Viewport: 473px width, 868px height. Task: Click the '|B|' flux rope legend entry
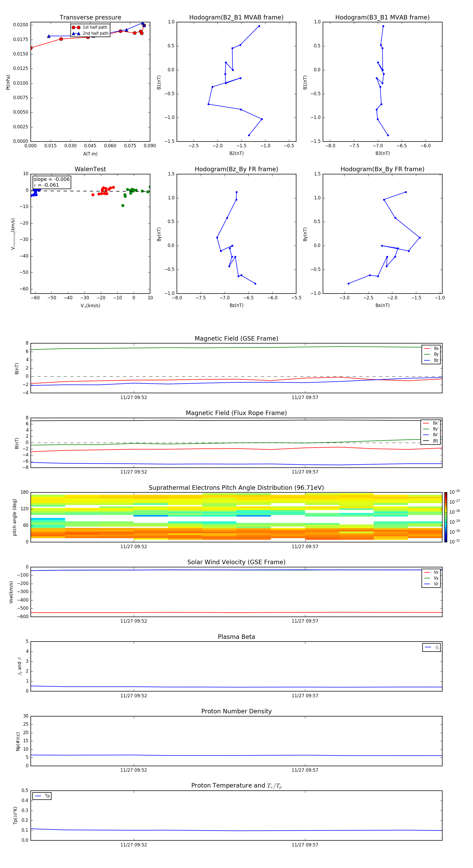tap(431, 441)
